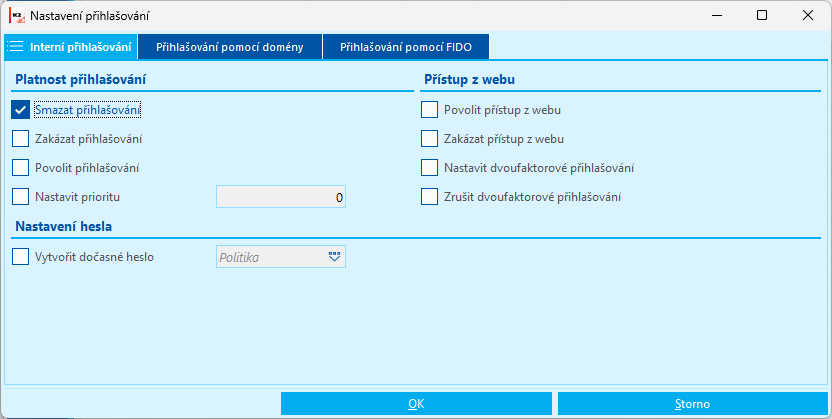Click the priority number input field
The height and width of the screenshot is (419, 832).
[x=281, y=197]
